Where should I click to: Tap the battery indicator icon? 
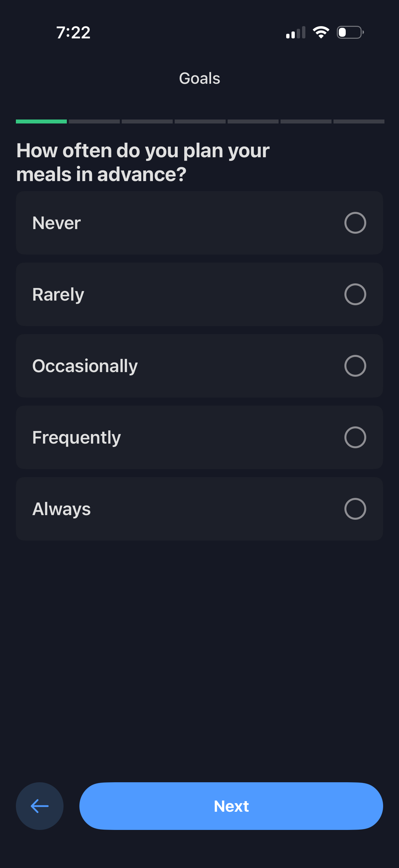pos(350,32)
